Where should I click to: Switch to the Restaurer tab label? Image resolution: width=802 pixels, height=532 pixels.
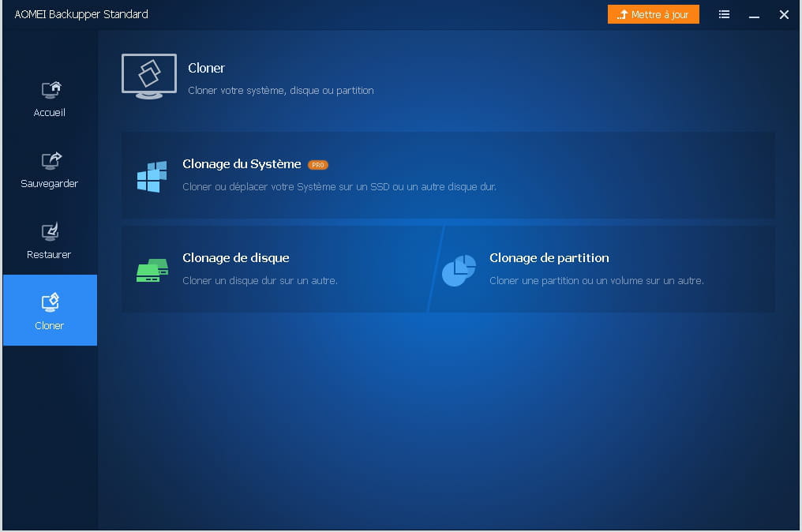[49, 254]
